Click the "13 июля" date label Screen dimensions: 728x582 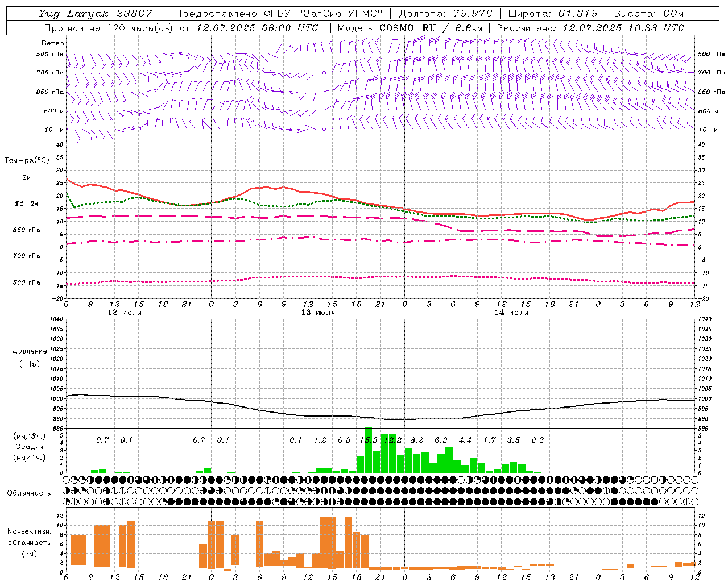coord(318,313)
